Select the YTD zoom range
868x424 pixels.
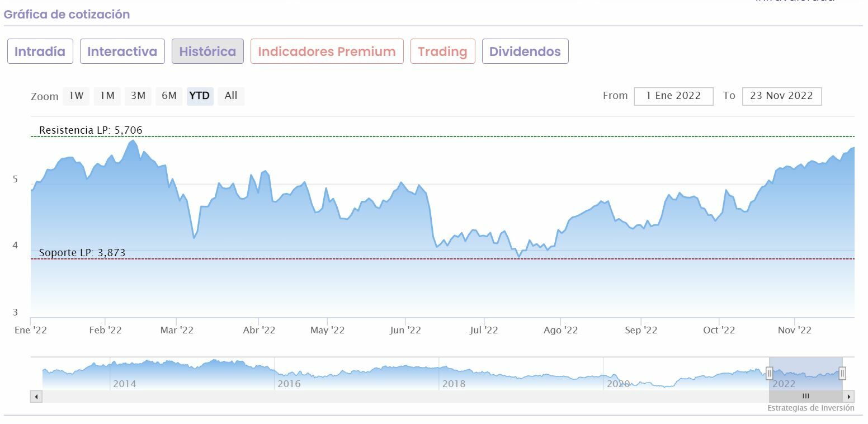click(200, 96)
